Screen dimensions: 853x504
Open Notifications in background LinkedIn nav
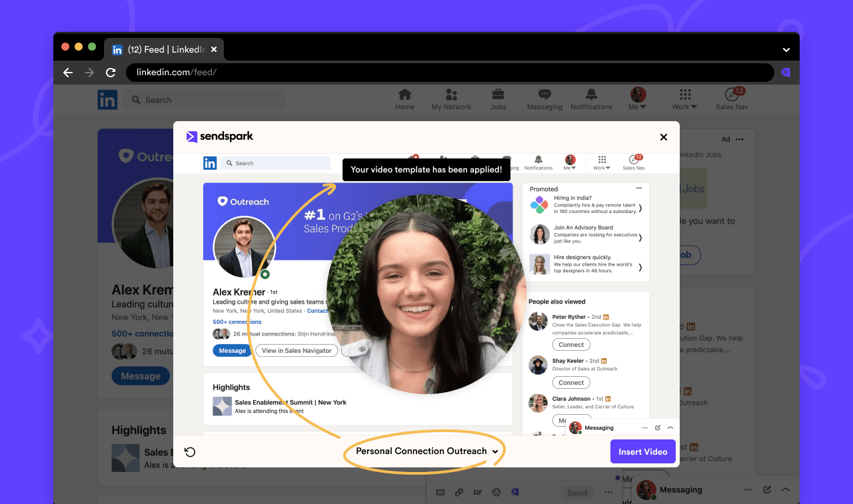click(591, 99)
